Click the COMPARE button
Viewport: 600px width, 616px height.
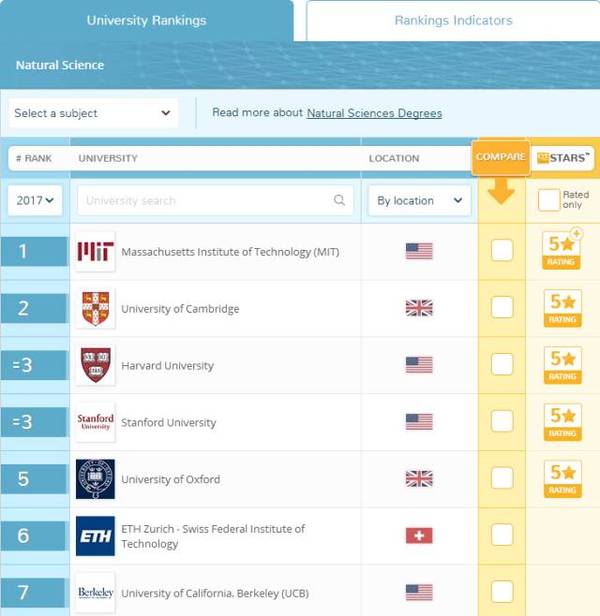(x=501, y=157)
